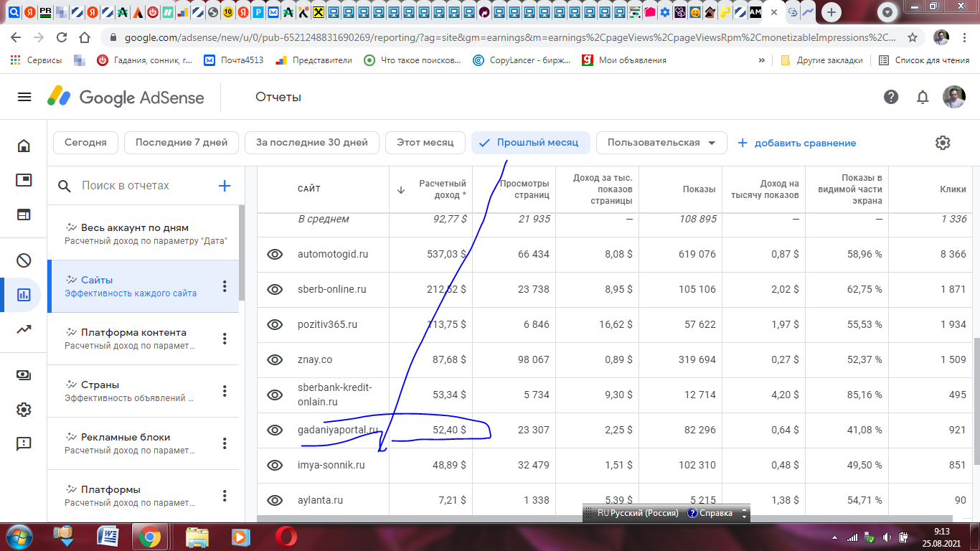This screenshot has width=980, height=551.
Task: Open the folder icon in taskbar
Action: click(197, 536)
